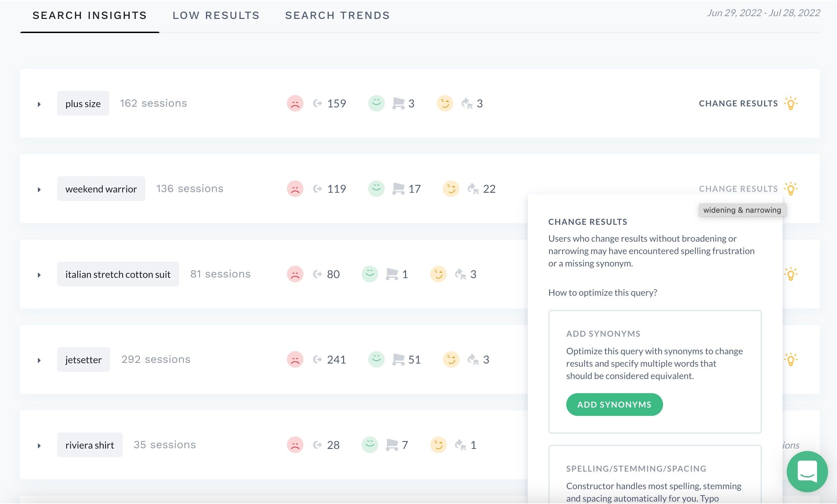Viewport: 837px width, 504px height.
Task: Click the lightbulb icon beside plus size row
Action: pos(791,103)
